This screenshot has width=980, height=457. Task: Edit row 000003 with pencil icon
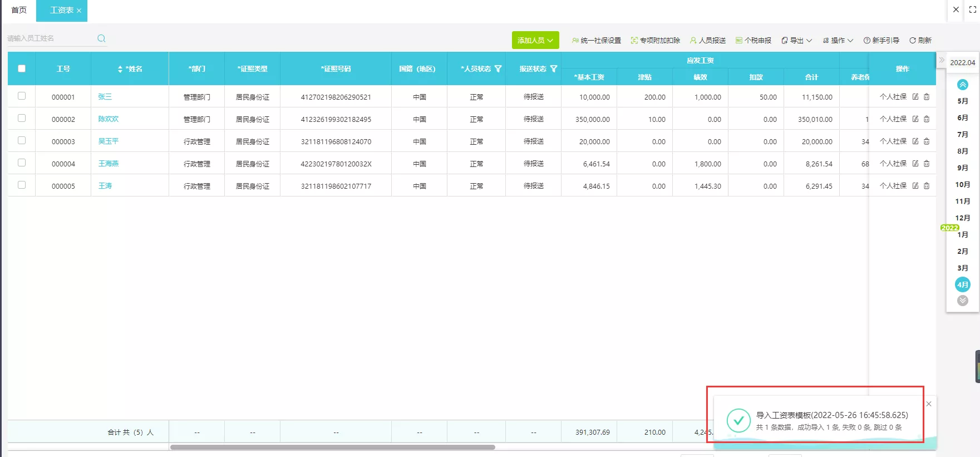point(915,141)
